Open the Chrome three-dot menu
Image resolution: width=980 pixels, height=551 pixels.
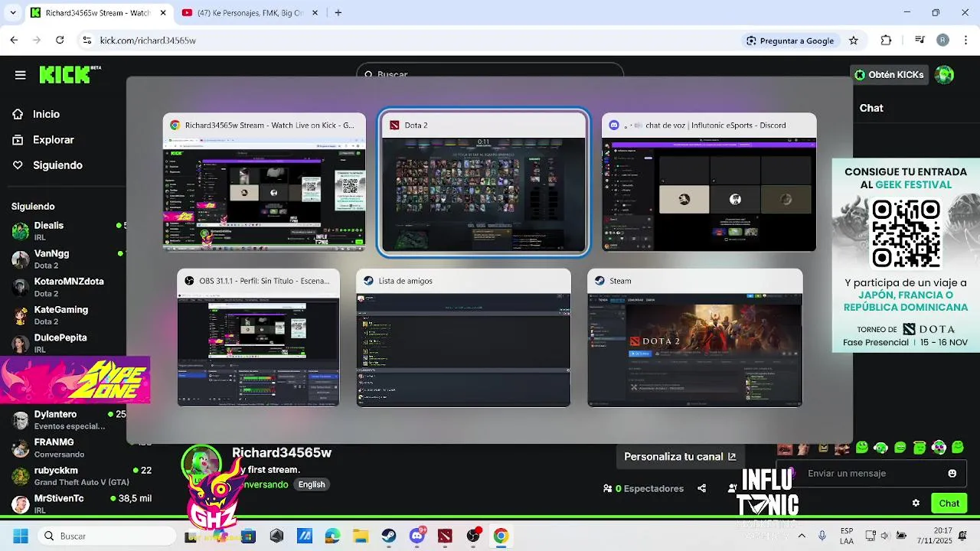click(x=965, y=41)
